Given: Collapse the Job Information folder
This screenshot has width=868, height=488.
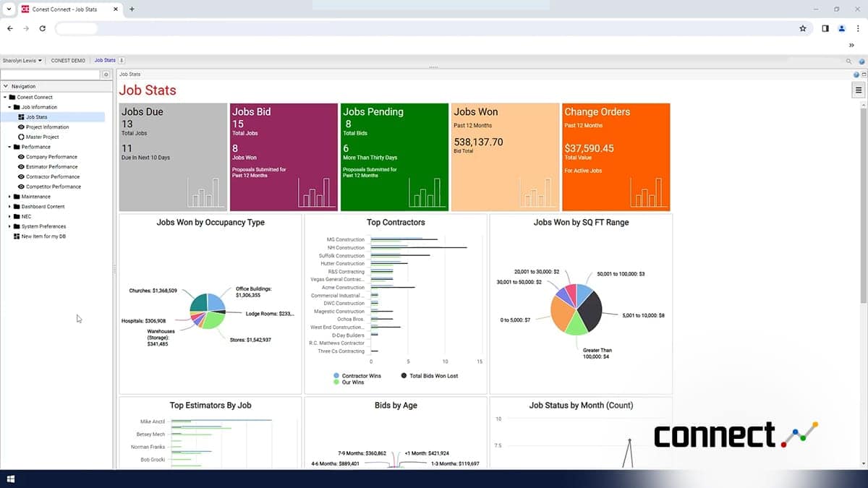Looking at the screenshot, I should point(10,107).
